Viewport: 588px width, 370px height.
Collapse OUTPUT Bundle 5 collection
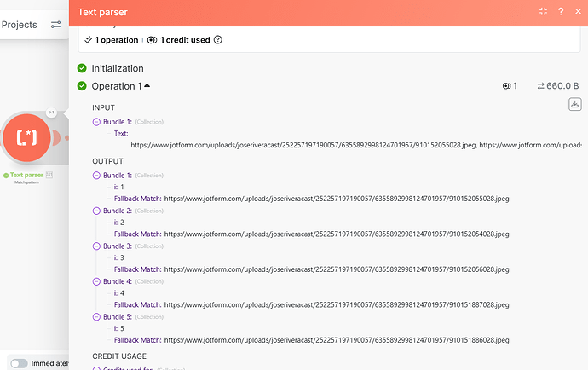coord(96,316)
